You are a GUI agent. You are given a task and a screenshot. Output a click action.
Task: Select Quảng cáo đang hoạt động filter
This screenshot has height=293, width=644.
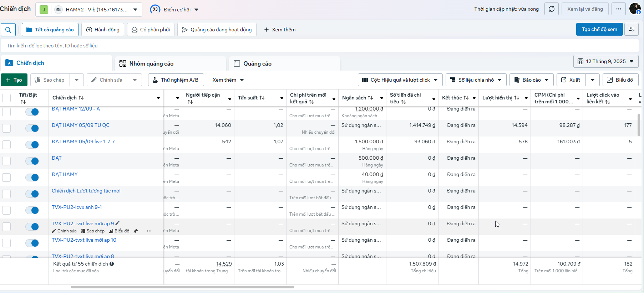[217, 30]
